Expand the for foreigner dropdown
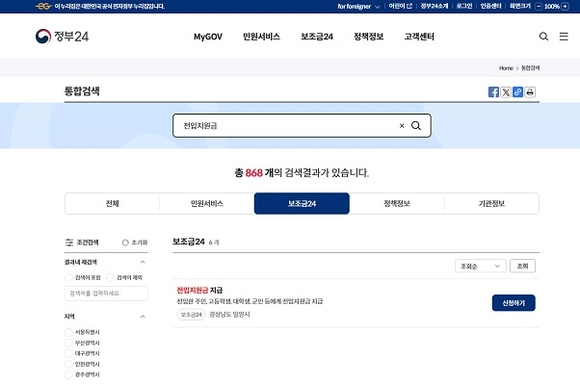580x384 pixels. (x=358, y=6)
